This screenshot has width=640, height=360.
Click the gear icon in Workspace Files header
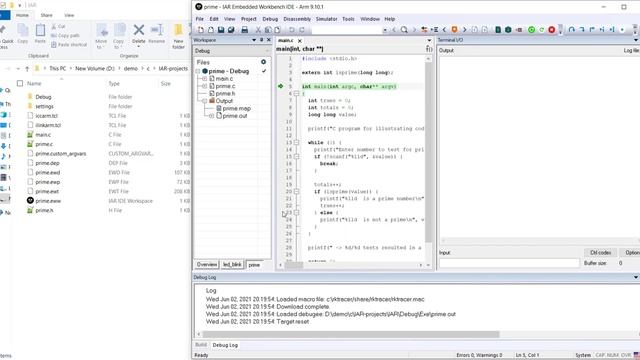pyautogui.click(x=263, y=62)
